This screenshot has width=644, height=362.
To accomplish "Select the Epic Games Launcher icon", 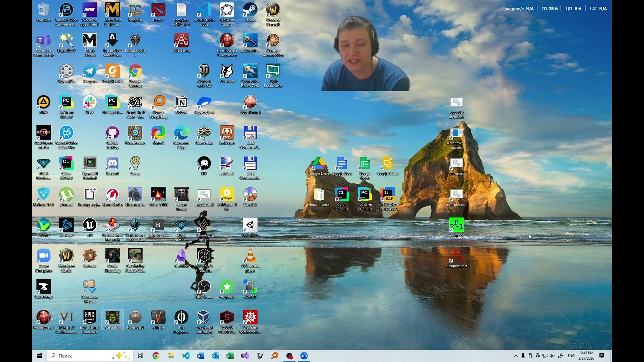I will [x=90, y=322].
